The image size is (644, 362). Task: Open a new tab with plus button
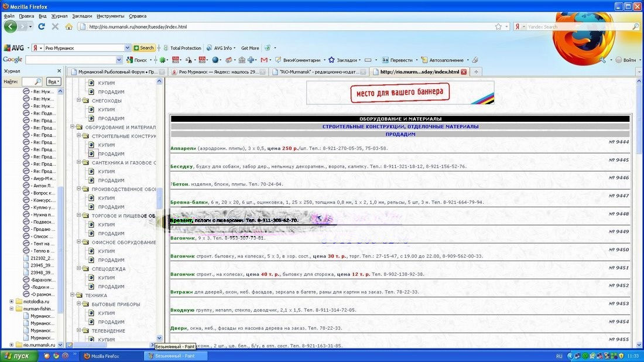pyautogui.click(x=476, y=72)
